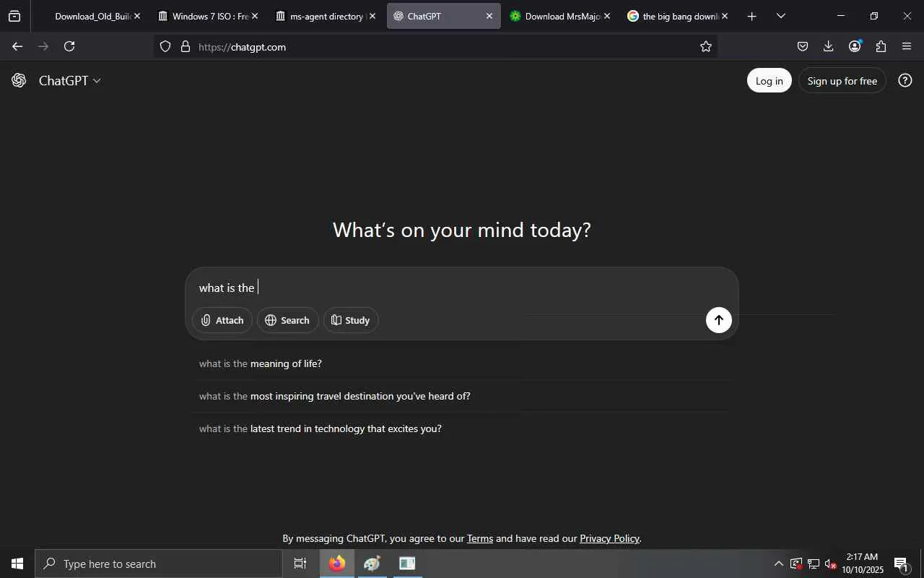Close the Download_Old_Build tab

[136, 16]
